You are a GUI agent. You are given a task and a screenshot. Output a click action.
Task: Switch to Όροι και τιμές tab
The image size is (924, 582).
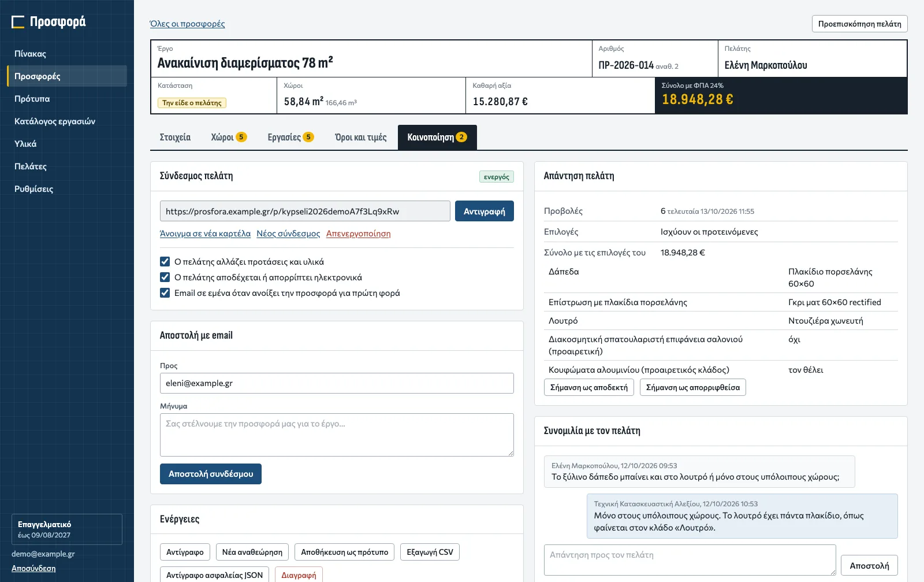point(361,138)
